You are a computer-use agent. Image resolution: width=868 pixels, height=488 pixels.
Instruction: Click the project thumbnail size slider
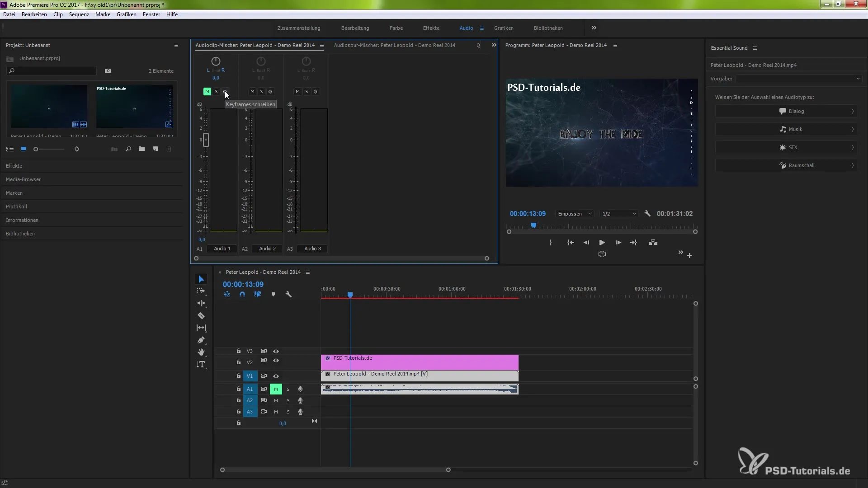[x=49, y=149]
